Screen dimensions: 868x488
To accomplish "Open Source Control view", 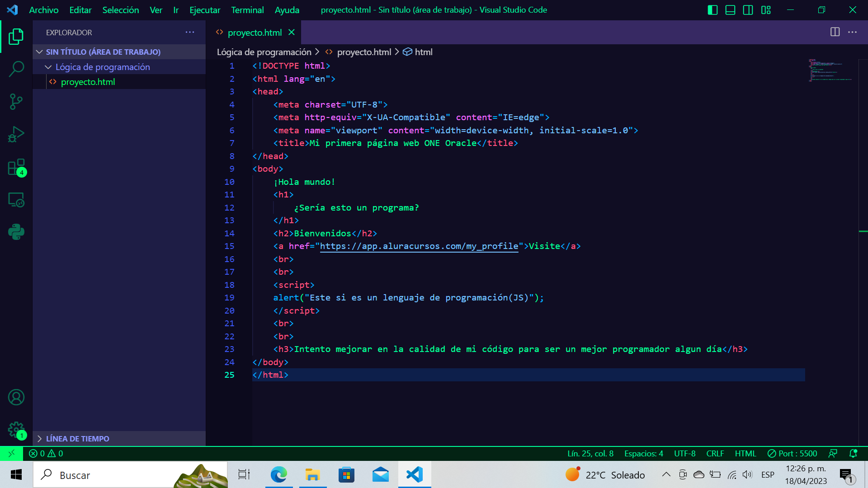I will 16,102.
